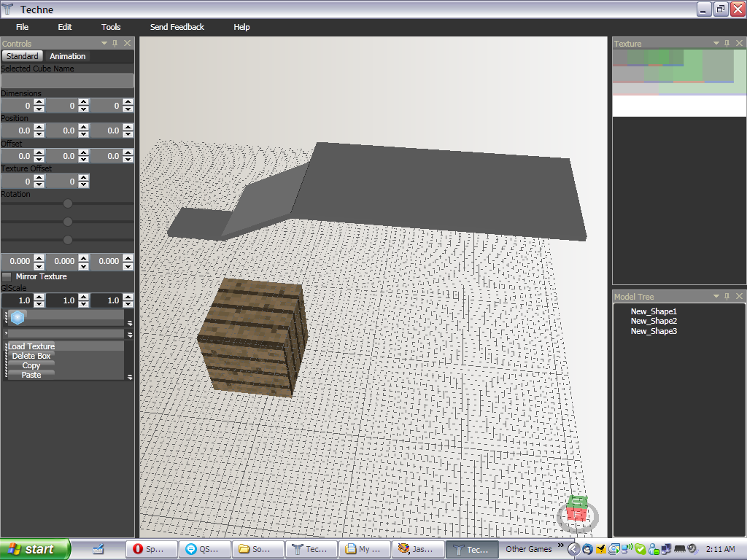Expand the chevron beside the Paste button group
The width and height of the screenshot is (747, 560).
[130, 376]
